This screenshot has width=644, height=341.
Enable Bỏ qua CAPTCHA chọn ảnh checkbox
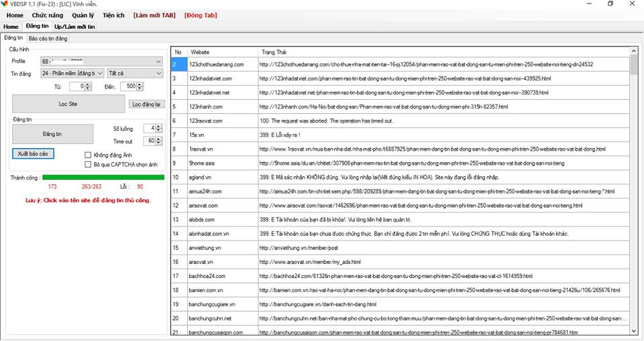pos(88,165)
